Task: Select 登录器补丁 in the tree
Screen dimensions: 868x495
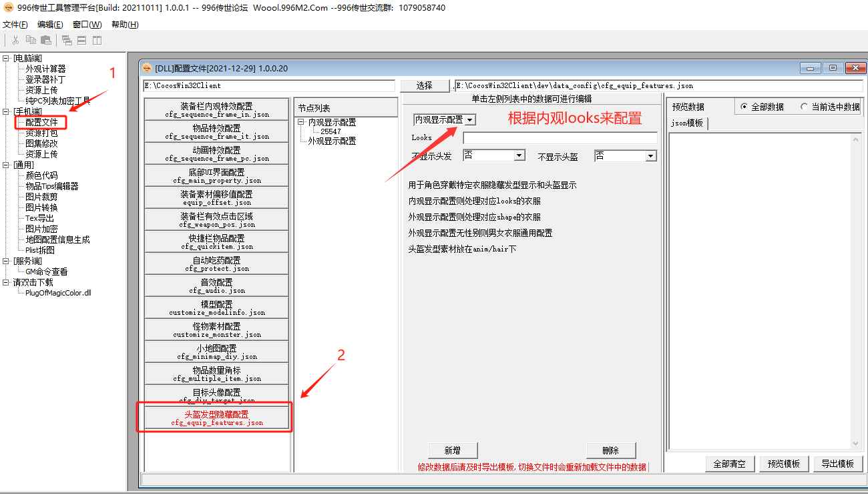Action: 45,79
